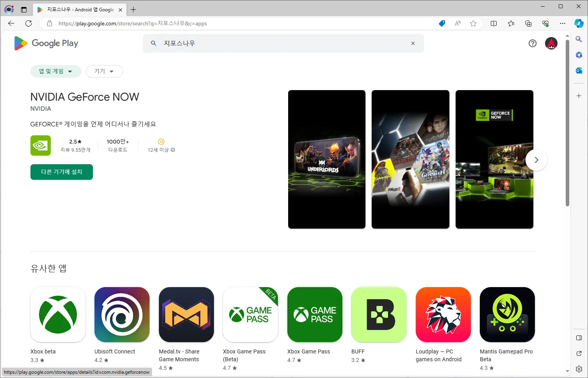View the Genshin Impact screenshot thumbnail

(x=410, y=159)
